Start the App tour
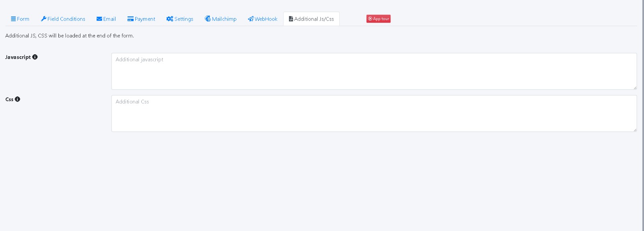Image resolution: width=644 pixels, height=231 pixels. [378, 19]
